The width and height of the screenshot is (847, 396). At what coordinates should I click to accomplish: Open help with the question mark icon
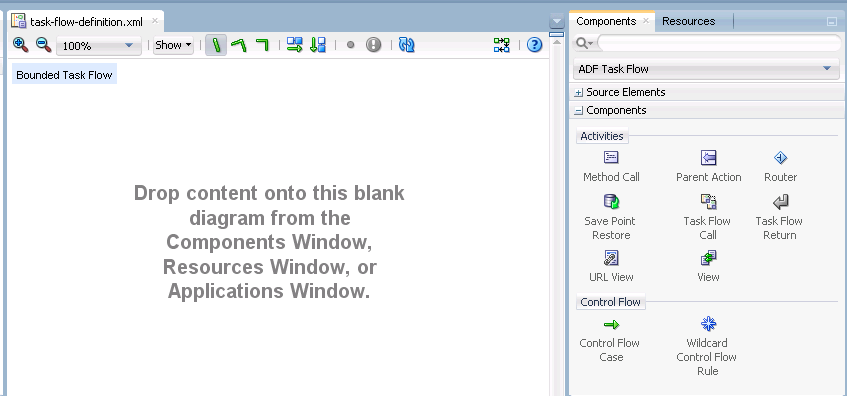click(x=534, y=45)
